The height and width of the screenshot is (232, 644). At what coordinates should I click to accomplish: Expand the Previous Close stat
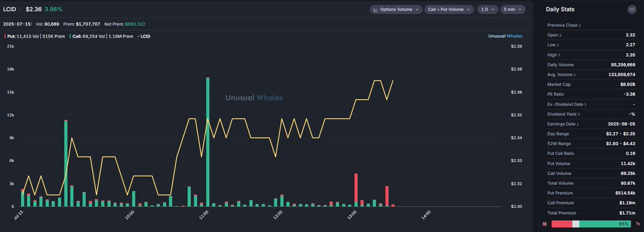tap(564, 25)
